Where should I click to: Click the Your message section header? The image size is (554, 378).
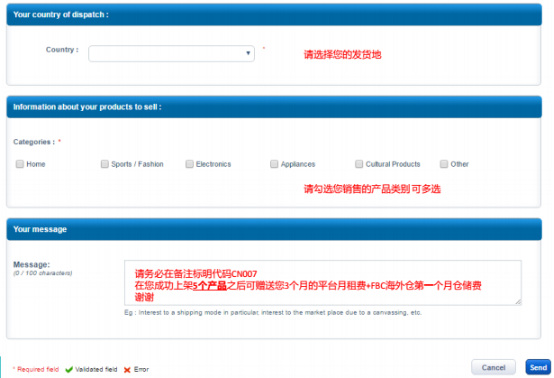click(274, 229)
